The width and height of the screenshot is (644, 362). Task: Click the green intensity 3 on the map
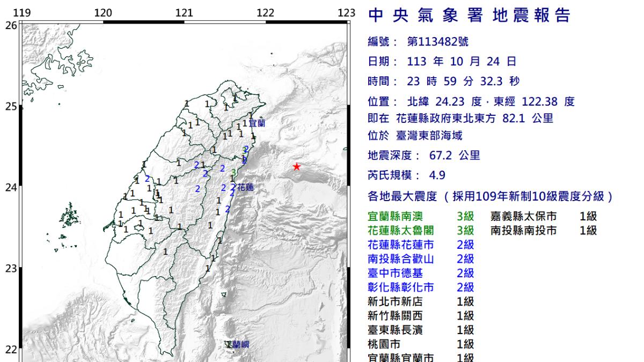(x=233, y=172)
